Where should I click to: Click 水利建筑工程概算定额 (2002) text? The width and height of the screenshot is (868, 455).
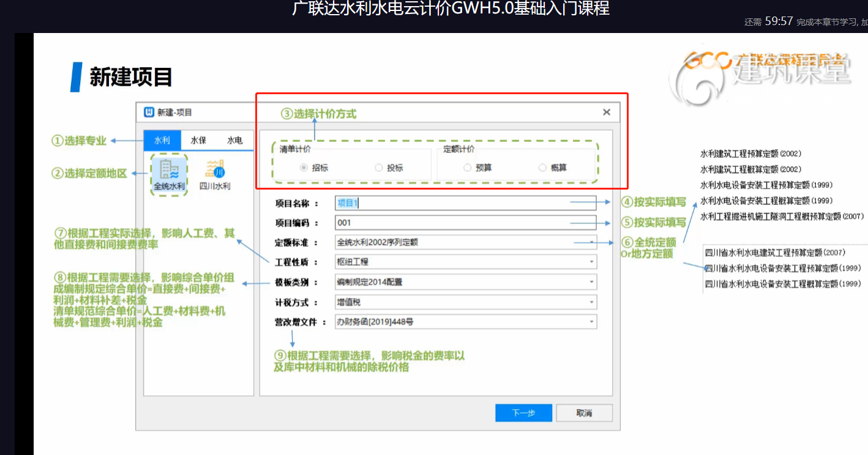point(750,169)
